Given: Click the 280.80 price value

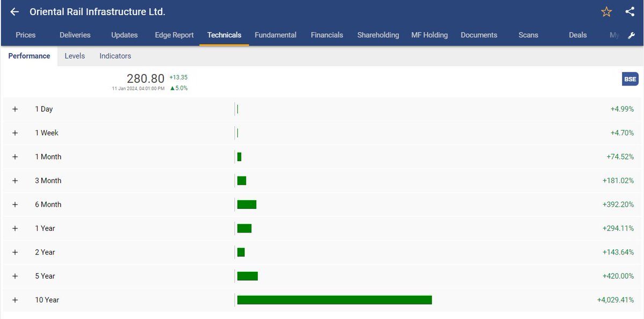Looking at the screenshot, I should click(145, 78).
